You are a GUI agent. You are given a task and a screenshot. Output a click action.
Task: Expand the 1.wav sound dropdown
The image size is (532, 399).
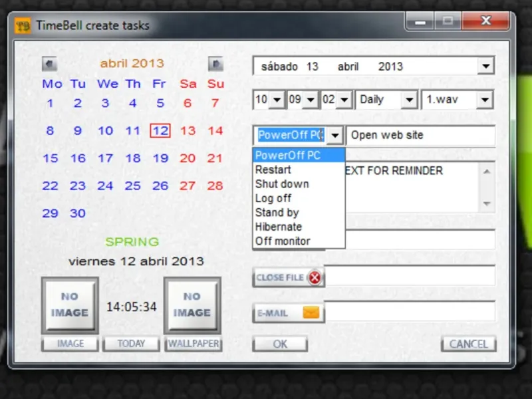click(x=485, y=100)
